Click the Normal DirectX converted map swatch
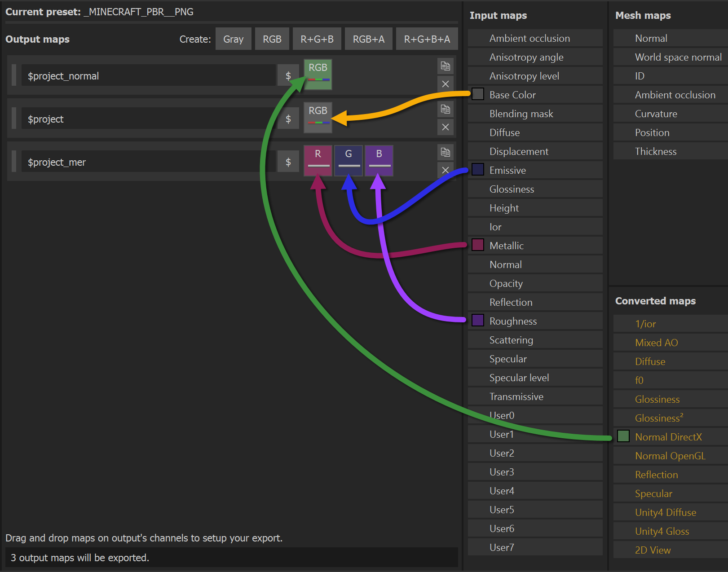 [623, 436]
